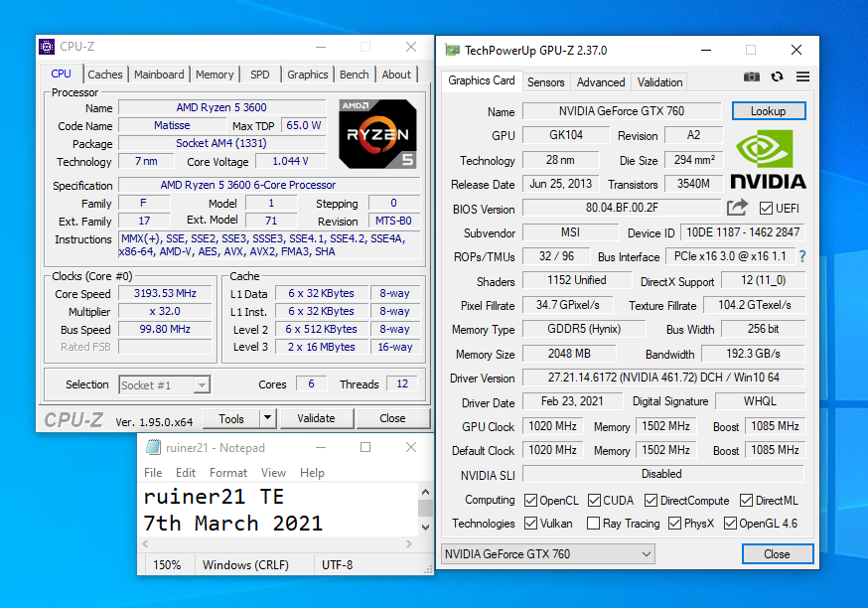
Task: Open the Sensors tab in GPU-Z
Action: point(545,82)
